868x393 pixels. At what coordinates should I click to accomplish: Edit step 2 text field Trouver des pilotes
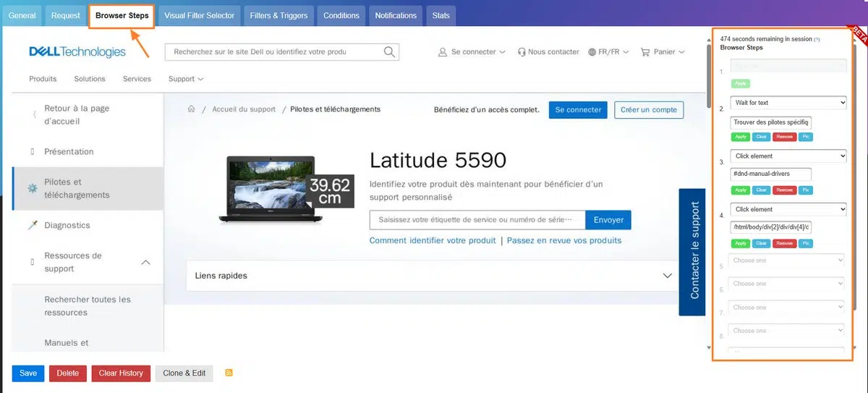(x=771, y=122)
